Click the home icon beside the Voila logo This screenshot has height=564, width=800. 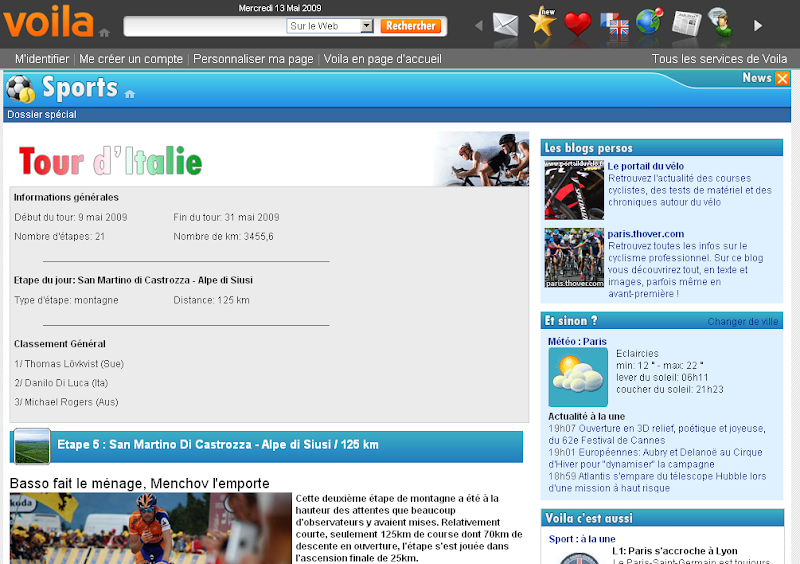click(105, 33)
